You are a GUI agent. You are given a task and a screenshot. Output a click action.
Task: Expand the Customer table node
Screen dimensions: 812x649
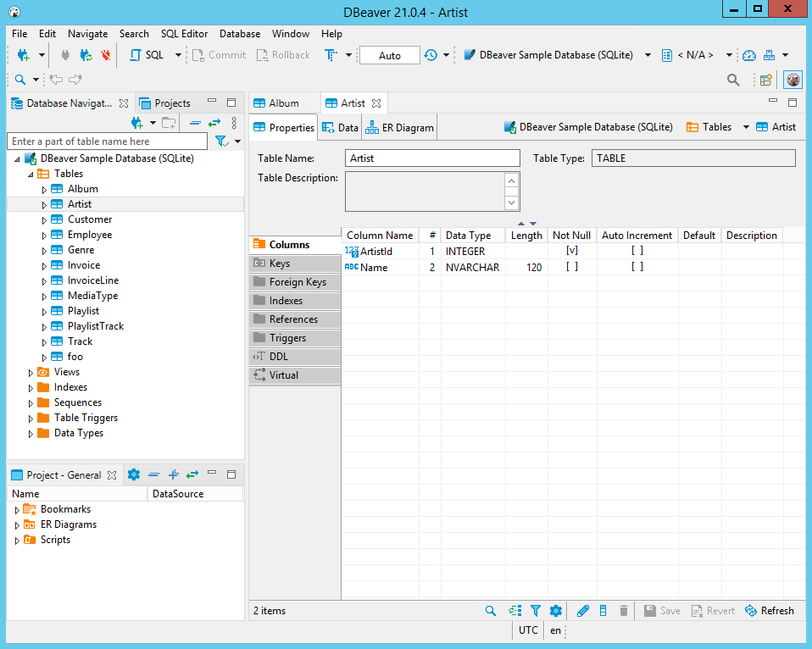[x=44, y=220]
